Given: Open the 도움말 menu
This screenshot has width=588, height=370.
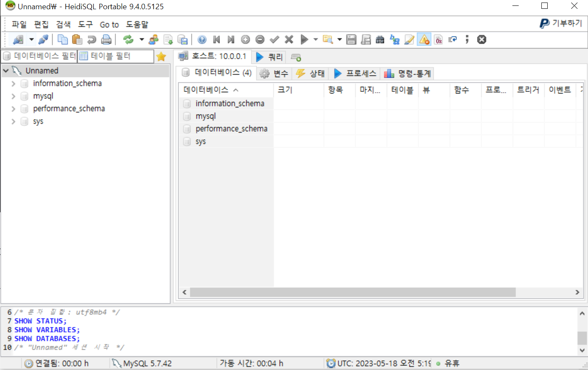Looking at the screenshot, I should coord(137,25).
